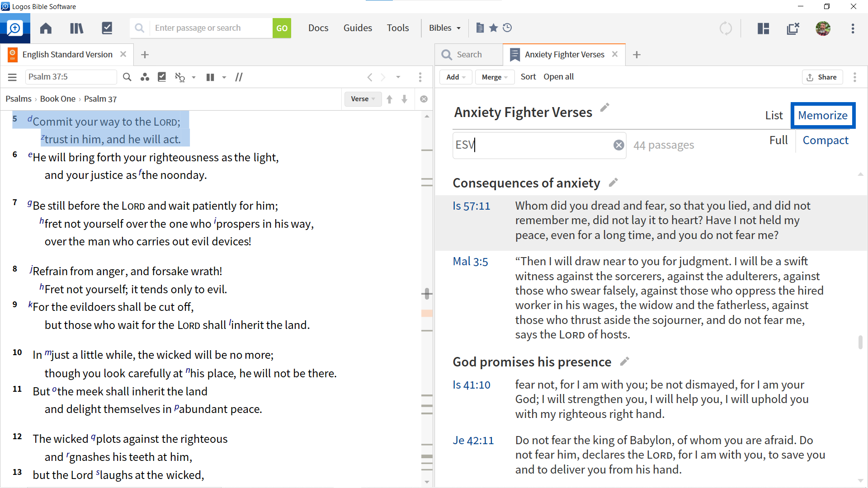868x488 pixels.
Task: Open the ESV panel contents menu
Action: tap(12, 77)
